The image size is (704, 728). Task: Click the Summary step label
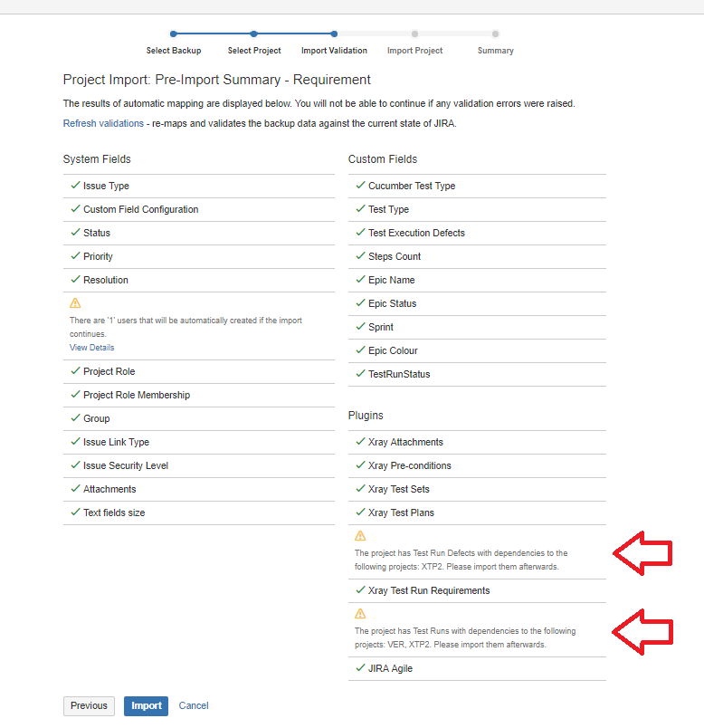click(496, 50)
